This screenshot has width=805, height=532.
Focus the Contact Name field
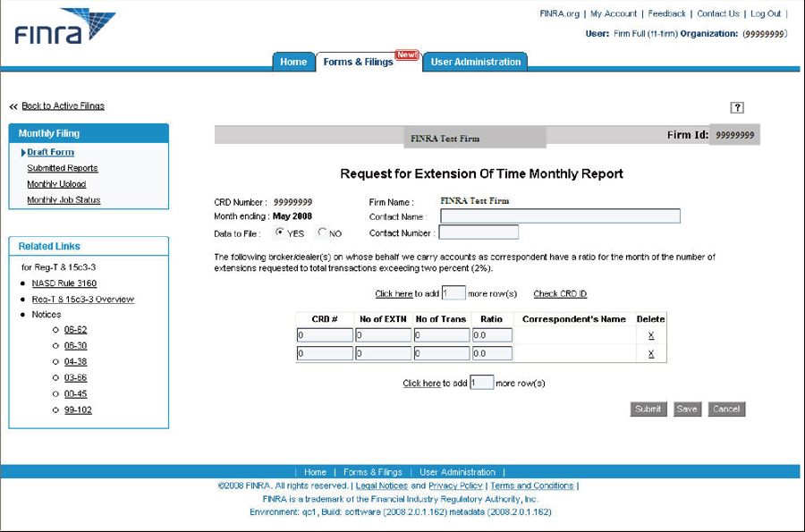[560, 216]
